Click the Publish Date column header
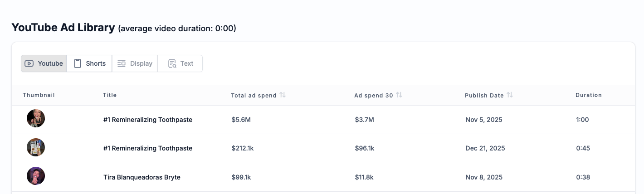The image size is (644, 194). point(484,95)
